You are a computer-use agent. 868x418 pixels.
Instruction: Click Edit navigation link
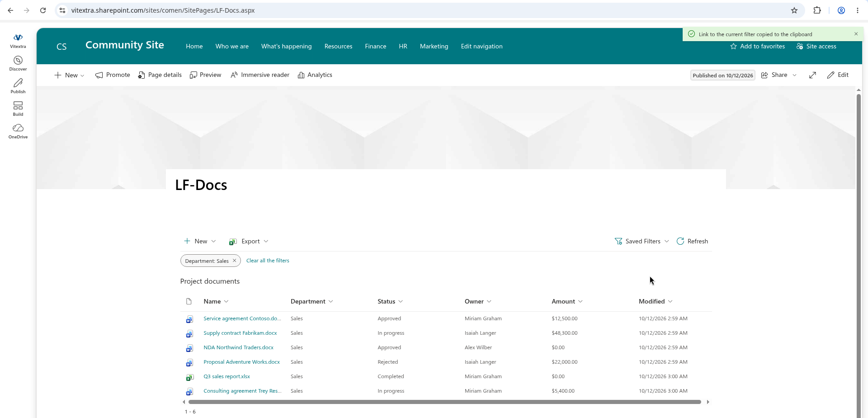click(481, 47)
